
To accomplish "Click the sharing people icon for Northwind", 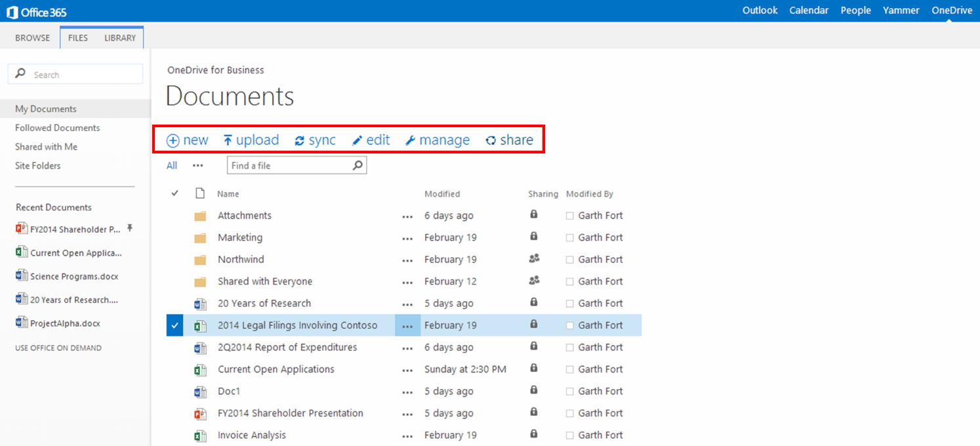I will pos(534,259).
